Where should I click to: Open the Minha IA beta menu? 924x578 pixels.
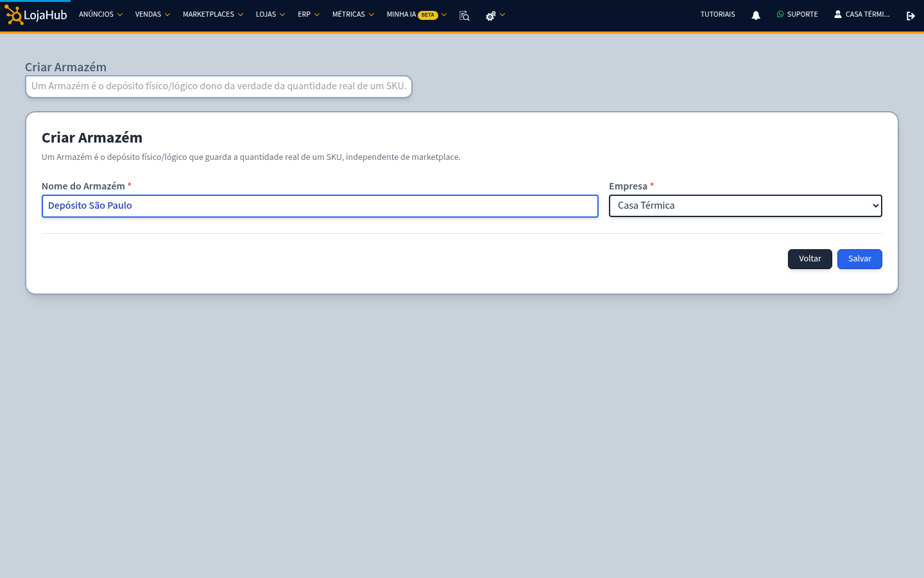click(x=416, y=15)
